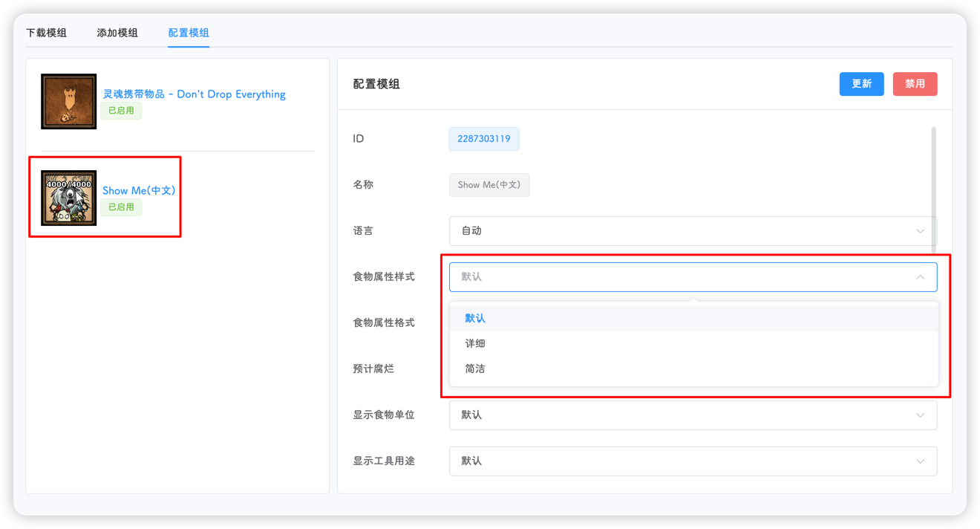Open the 显示工具用途 dropdown
This screenshot has width=980, height=529.
tap(692, 461)
